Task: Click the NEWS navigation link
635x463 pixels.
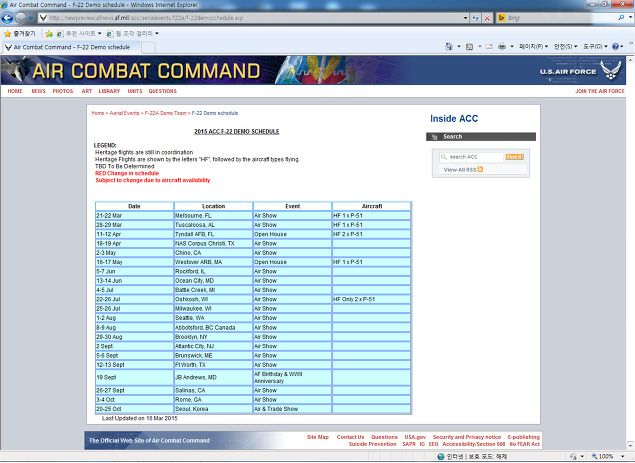Action: coord(38,91)
